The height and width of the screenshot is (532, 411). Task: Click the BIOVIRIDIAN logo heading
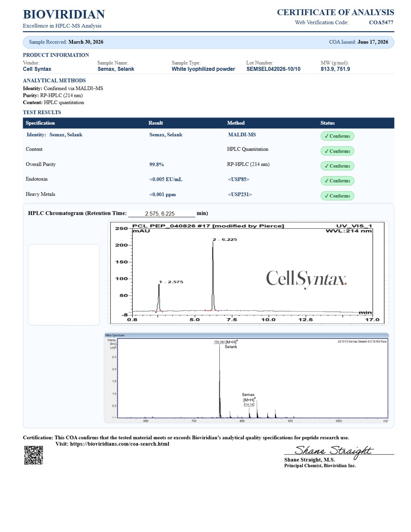pyautogui.click(x=64, y=14)
